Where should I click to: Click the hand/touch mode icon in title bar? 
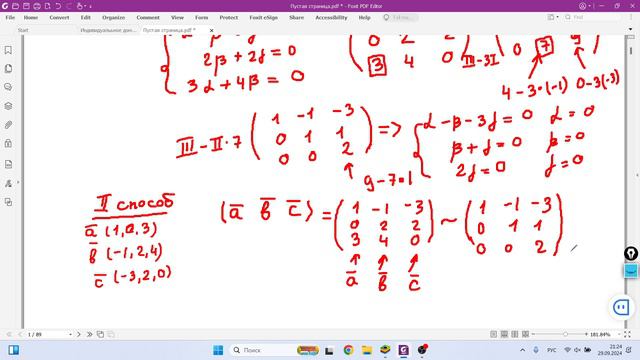coord(80,6)
